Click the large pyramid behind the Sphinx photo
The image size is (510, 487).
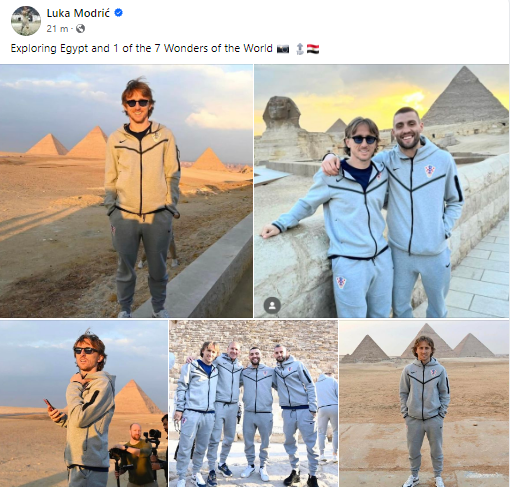[465, 99]
